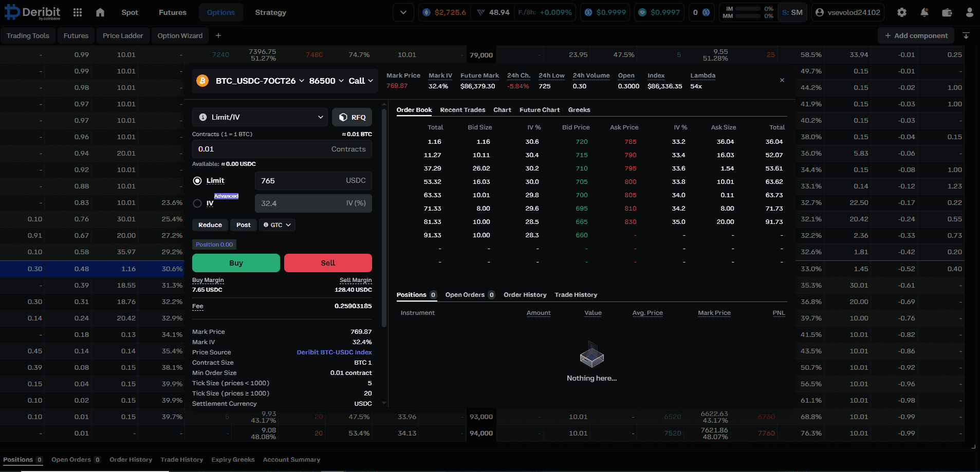Toggle the Reduce order option
Image resolution: width=980 pixels, height=472 pixels.
210,225
